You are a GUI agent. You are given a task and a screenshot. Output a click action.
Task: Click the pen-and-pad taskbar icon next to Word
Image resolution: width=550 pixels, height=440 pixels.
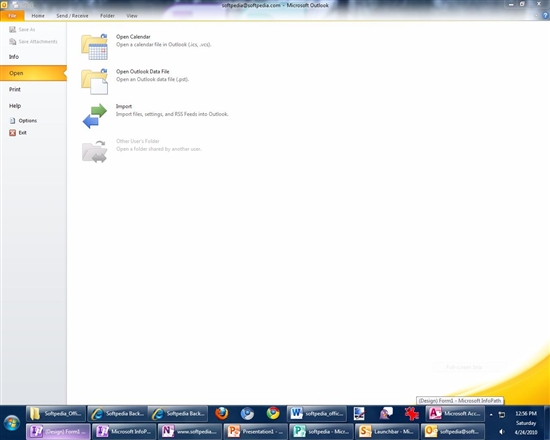359,414
